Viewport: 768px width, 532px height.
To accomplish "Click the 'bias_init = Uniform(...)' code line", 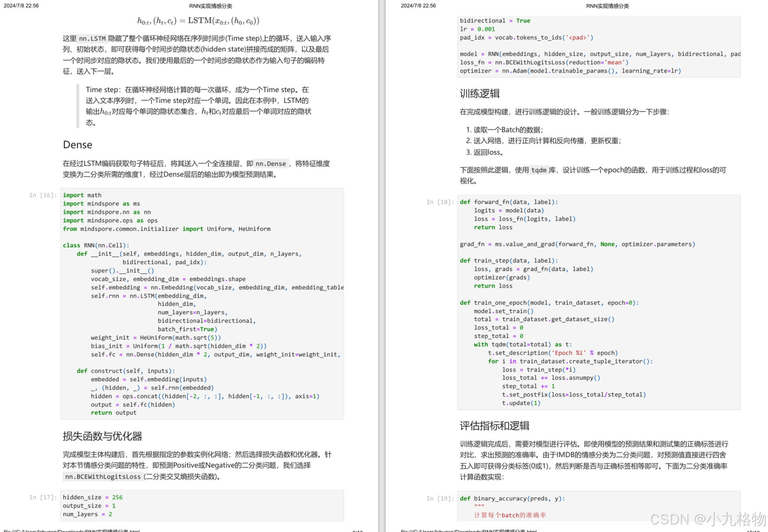I will pos(179,346).
